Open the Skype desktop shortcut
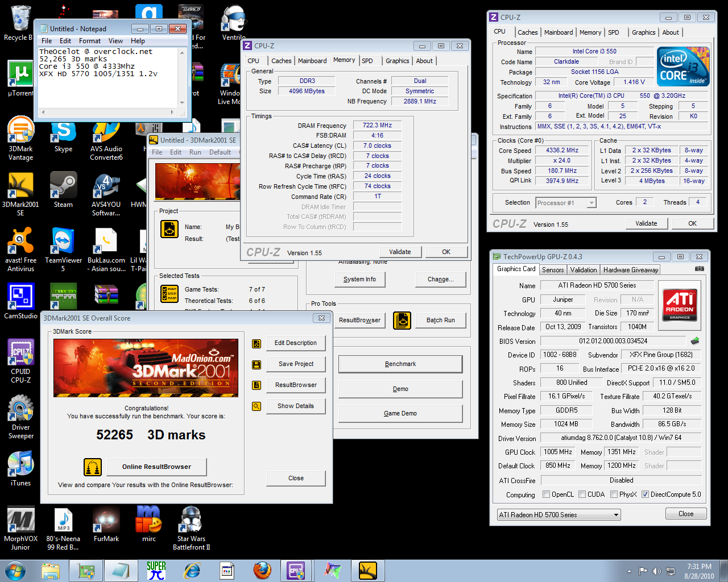 [63, 136]
